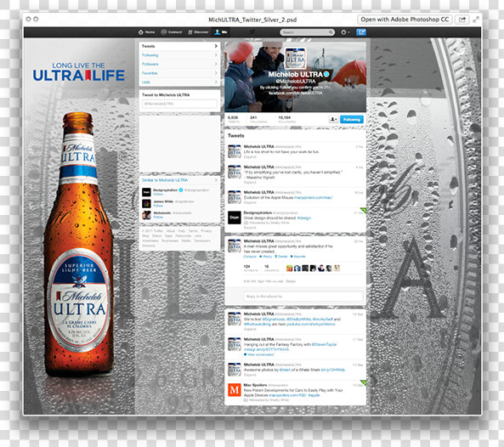
Task: Click the magnifier icon in search field
Action: click(x=331, y=32)
